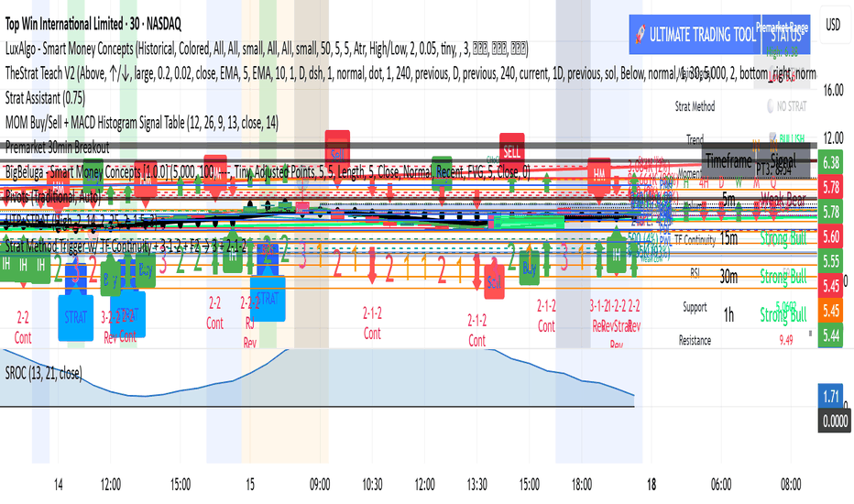This screenshot has width=854, height=504.
Task: Click the 13:30 time axis label
Action: [476, 485]
